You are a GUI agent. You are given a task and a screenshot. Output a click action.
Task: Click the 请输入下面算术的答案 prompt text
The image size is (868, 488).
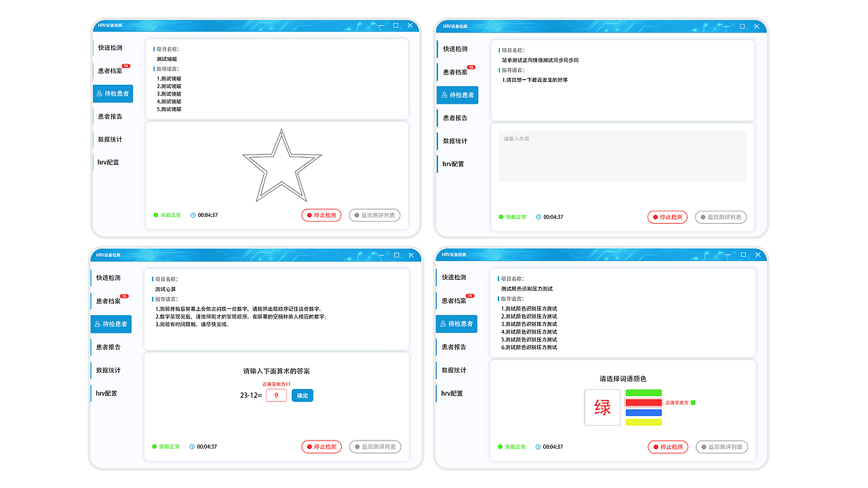click(277, 371)
